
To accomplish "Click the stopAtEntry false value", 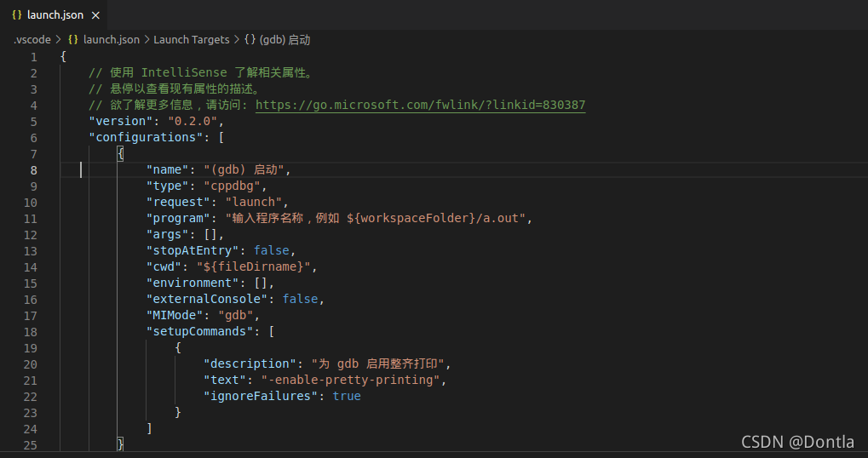I will point(271,250).
